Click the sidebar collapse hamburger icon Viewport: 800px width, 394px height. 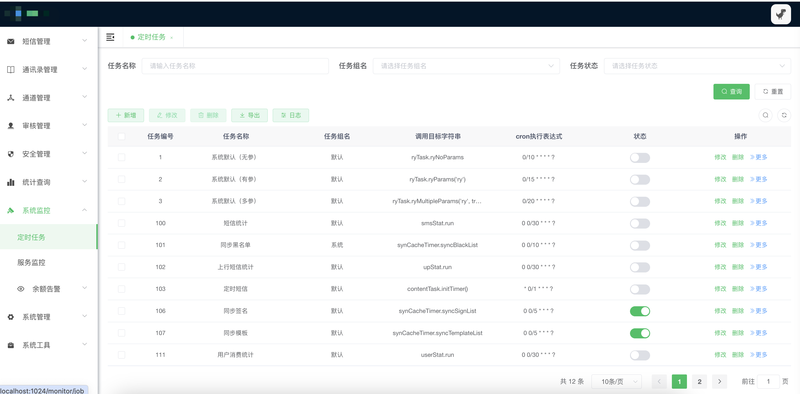[x=110, y=37]
